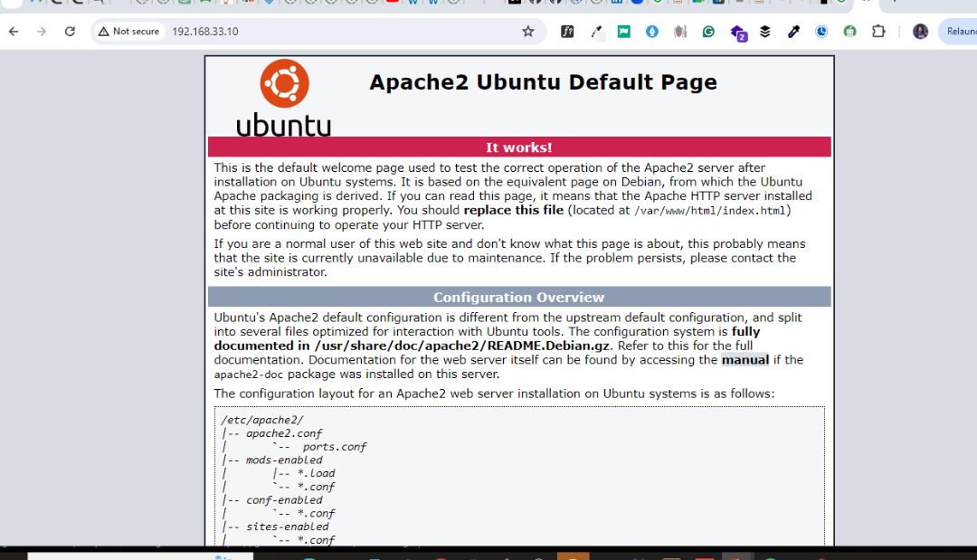Click the 'It works!' red banner
Image resolution: width=977 pixels, height=560 pixels.
coord(519,147)
